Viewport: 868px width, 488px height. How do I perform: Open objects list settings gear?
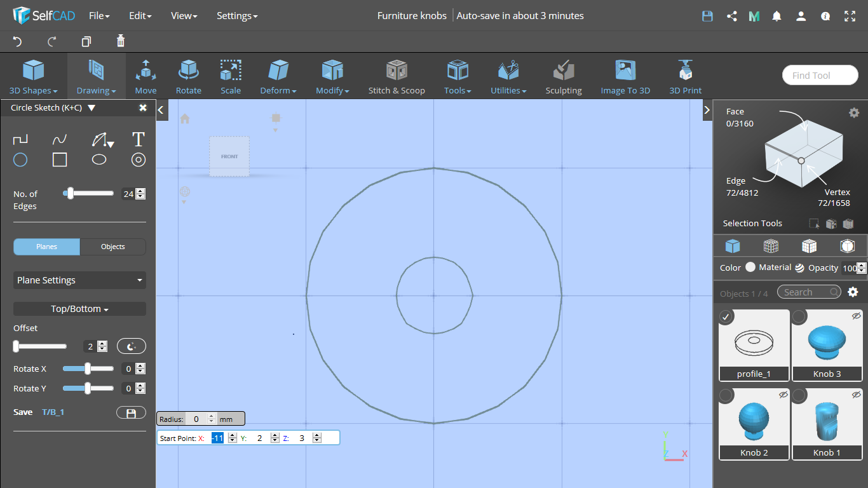tap(853, 292)
